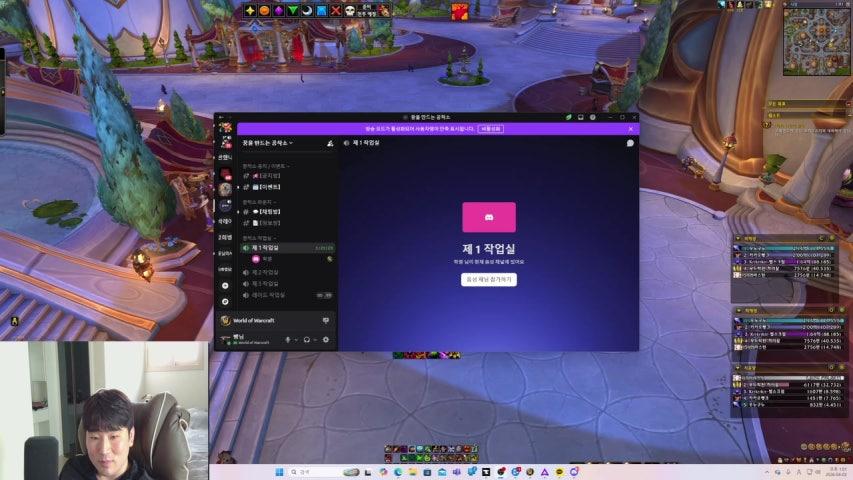Click the green leaf icon in Discord title bar

pyautogui.click(x=568, y=117)
